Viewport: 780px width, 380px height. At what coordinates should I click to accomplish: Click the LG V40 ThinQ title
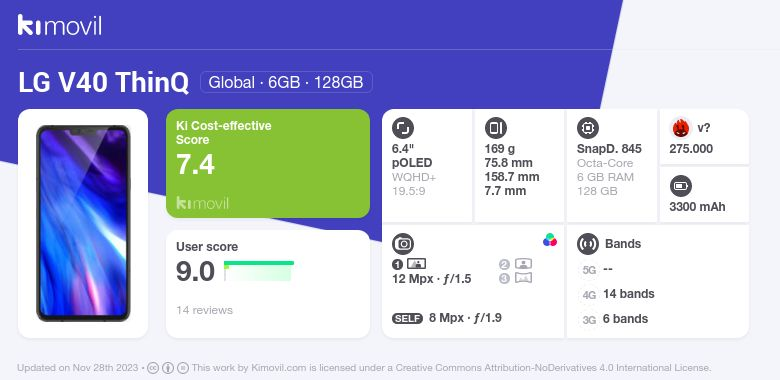coord(103,82)
